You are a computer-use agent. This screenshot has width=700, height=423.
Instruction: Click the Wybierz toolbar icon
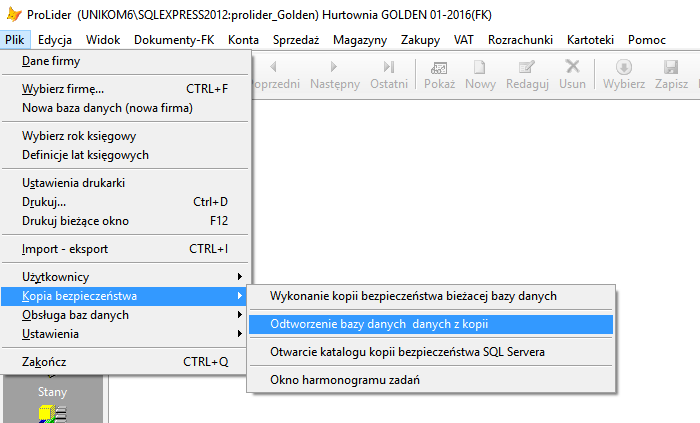tap(624, 67)
